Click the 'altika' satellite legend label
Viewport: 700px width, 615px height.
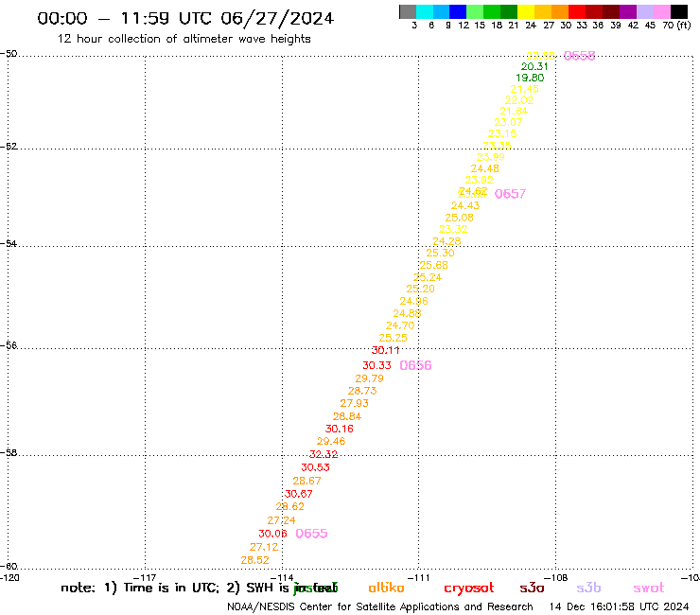(386, 588)
